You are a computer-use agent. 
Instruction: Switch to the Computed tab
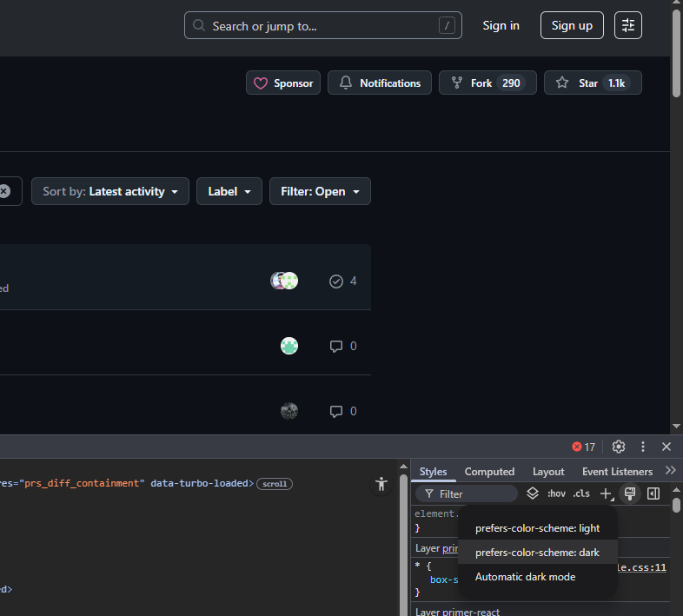(x=489, y=472)
